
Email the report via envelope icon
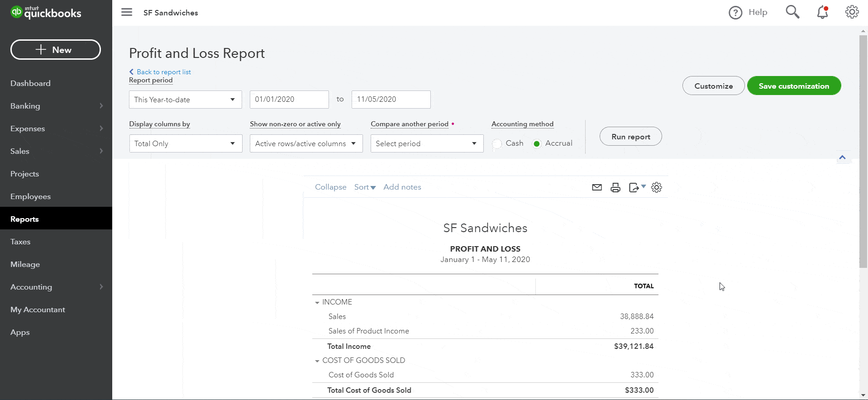(x=597, y=187)
